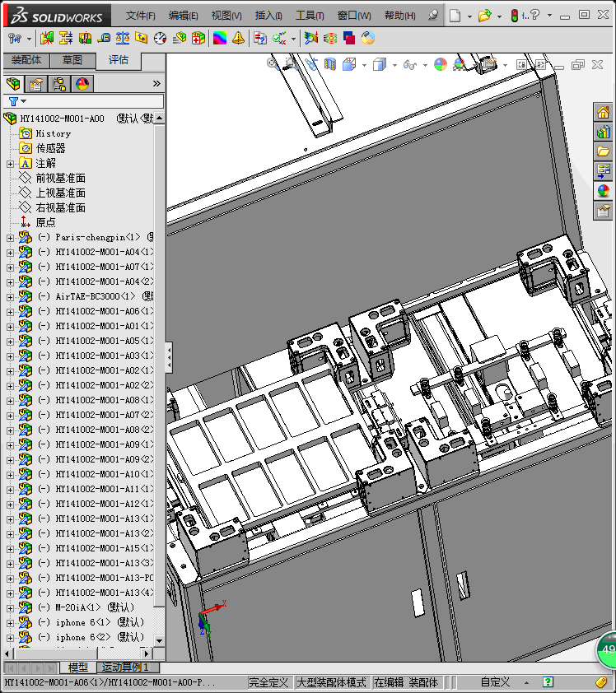Viewport: 616px width, 693px height.
Task: Click the 自定义 field in status bar
Action: pyautogui.click(x=495, y=682)
